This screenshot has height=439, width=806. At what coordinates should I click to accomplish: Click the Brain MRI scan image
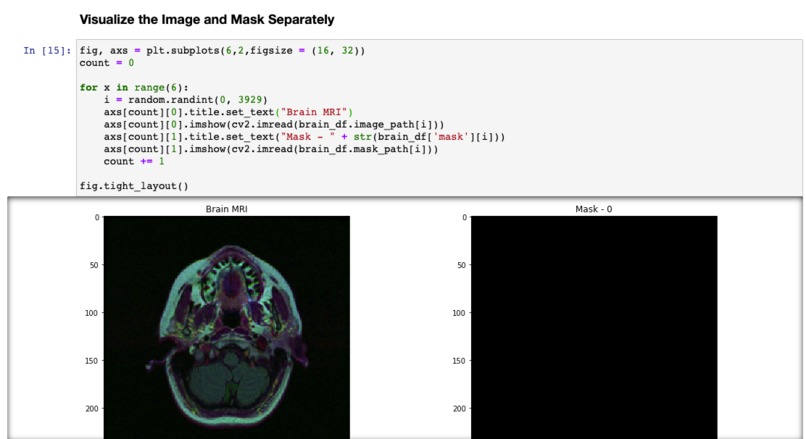pos(227,327)
